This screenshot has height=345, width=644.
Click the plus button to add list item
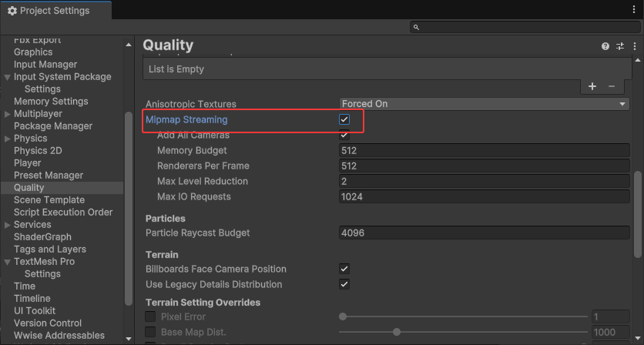[x=592, y=86]
